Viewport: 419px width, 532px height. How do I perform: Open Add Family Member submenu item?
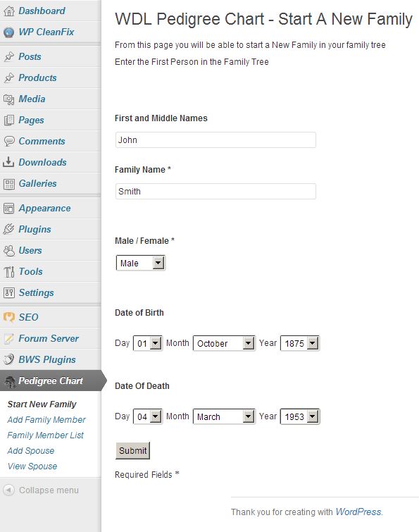point(46,420)
